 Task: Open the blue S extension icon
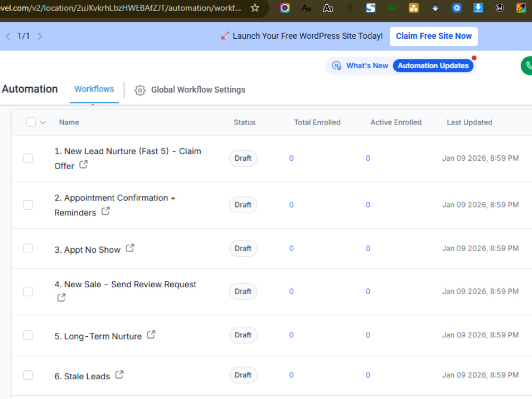(x=370, y=8)
